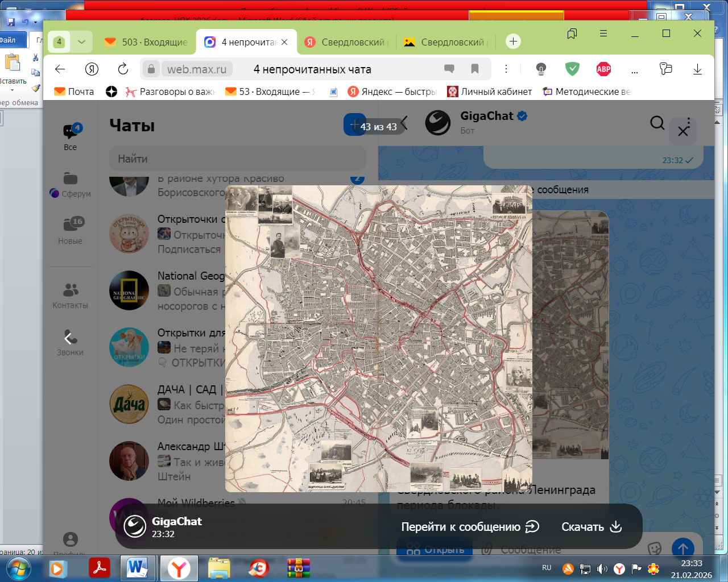Open the WinRAR taskbar icon
The height and width of the screenshot is (582, 728).
coord(299,568)
